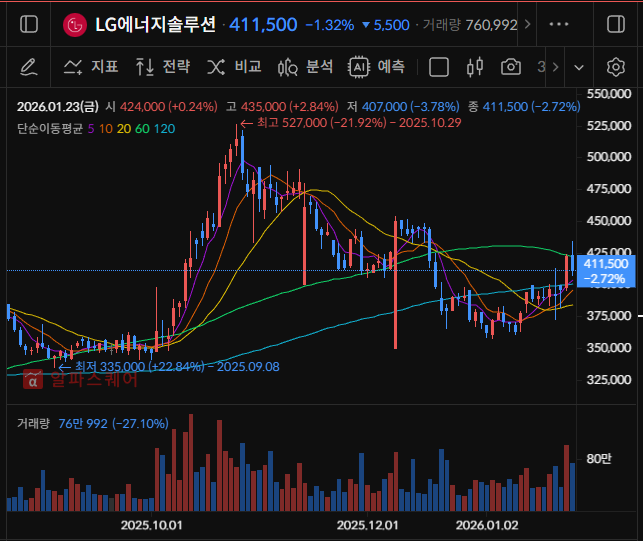Expand the header info arrow next to 거래량
The height and width of the screenshot is (541, 643).
point(527,25)
